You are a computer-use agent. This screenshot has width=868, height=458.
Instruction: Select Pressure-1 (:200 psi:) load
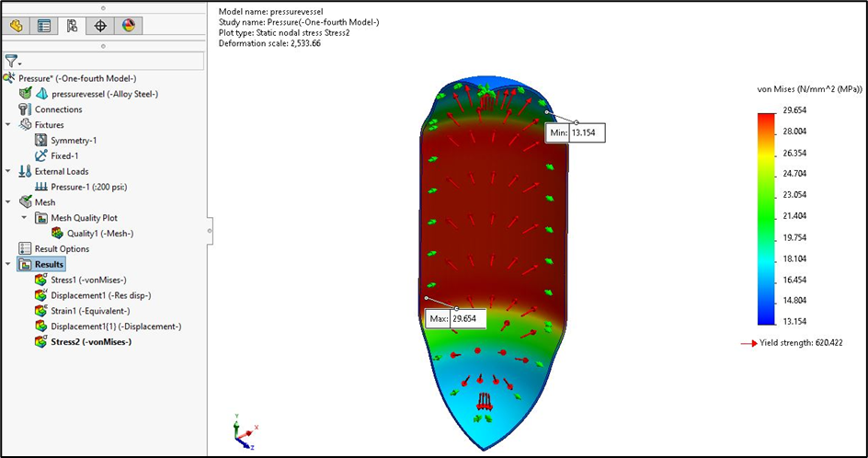[89, 188]
